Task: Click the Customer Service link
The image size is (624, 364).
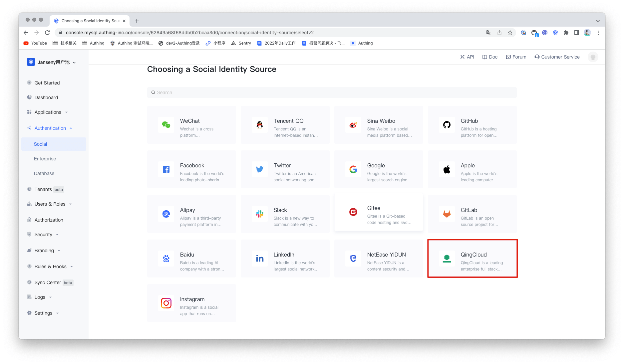Action: pos(557,57)
